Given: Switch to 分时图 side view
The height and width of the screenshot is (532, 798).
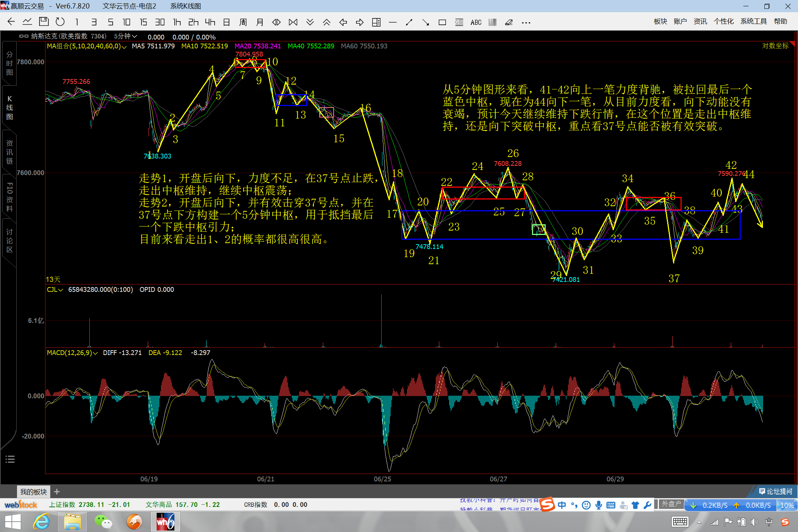Looking at the screenshot, I should [9, 64].
